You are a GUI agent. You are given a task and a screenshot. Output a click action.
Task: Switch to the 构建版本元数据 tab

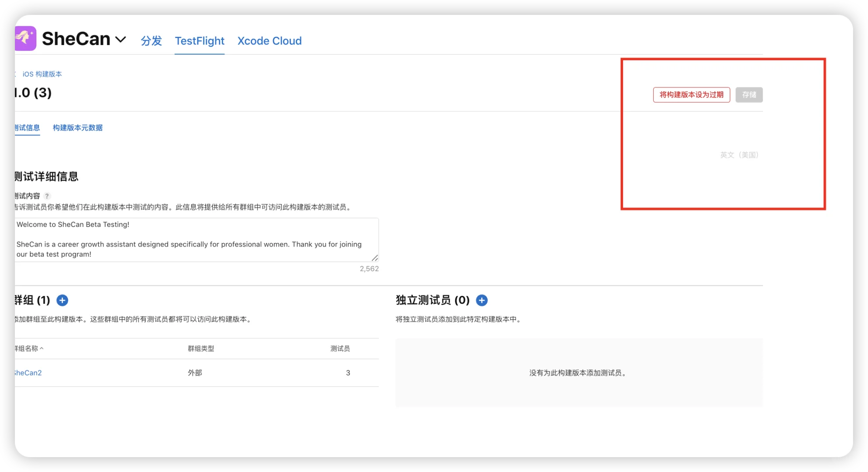pyautogui.click(x=77, y=128)
